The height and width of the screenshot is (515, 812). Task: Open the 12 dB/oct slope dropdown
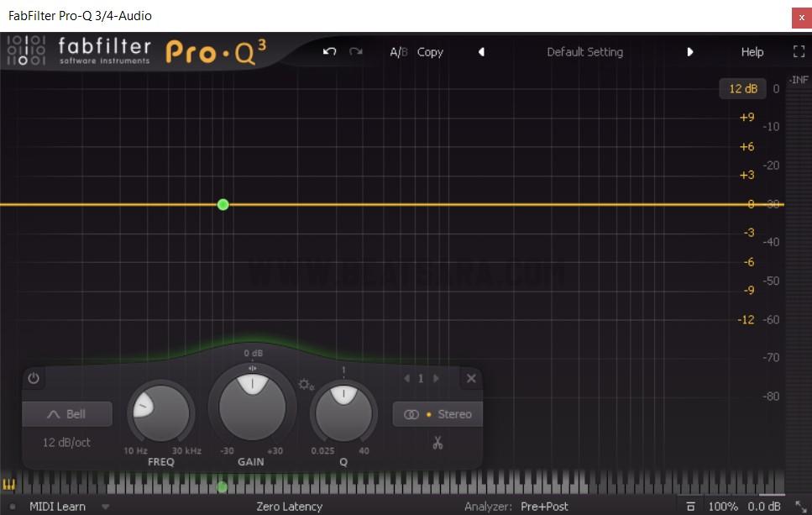pos(67,442)
